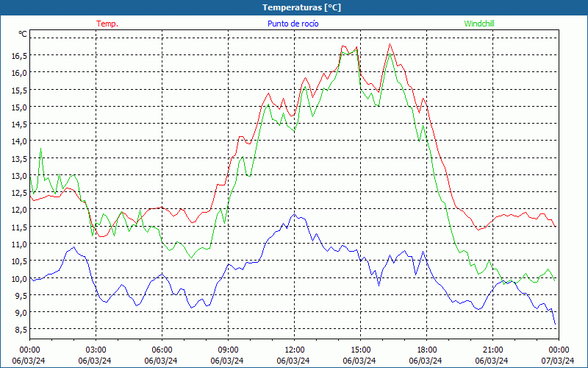Click the 21:00 time axis label
Image resolution: width=588 pixels, height=368 pixels.
492,350
